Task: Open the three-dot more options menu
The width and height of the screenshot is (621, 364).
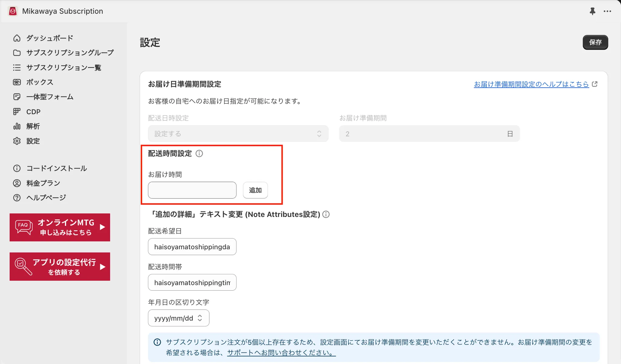Action: click(607, 11)
